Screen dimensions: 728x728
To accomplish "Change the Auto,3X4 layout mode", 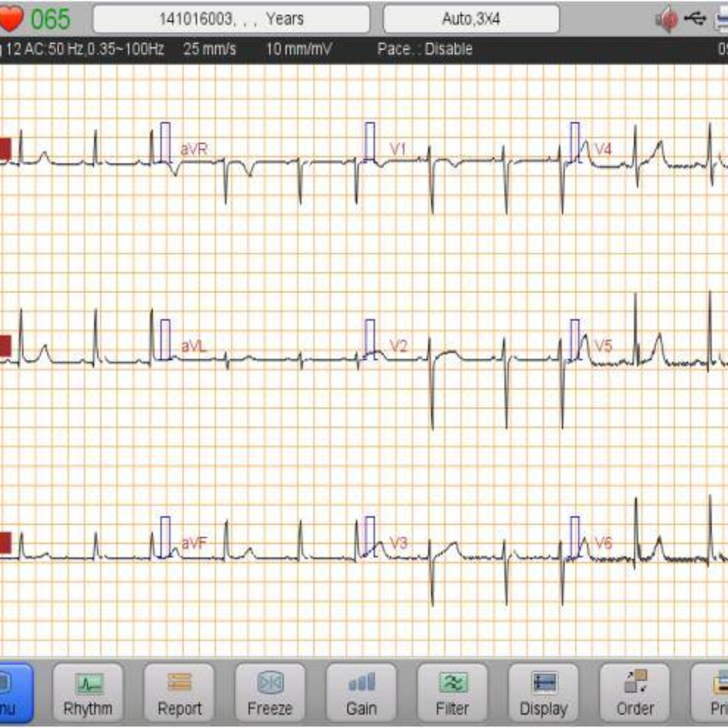I will pos(471,19).
